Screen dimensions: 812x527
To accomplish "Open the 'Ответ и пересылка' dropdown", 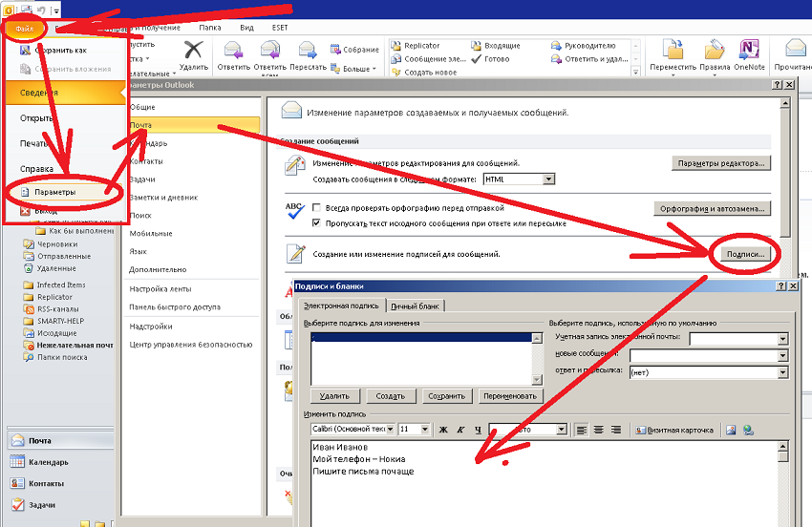I will [782, 372].
